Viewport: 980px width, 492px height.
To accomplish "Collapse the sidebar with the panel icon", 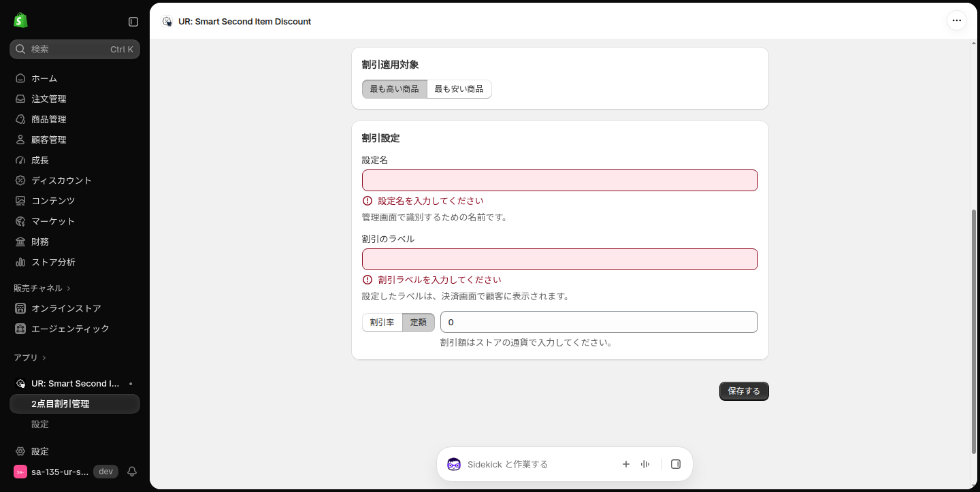I will [x=133, y=22].
